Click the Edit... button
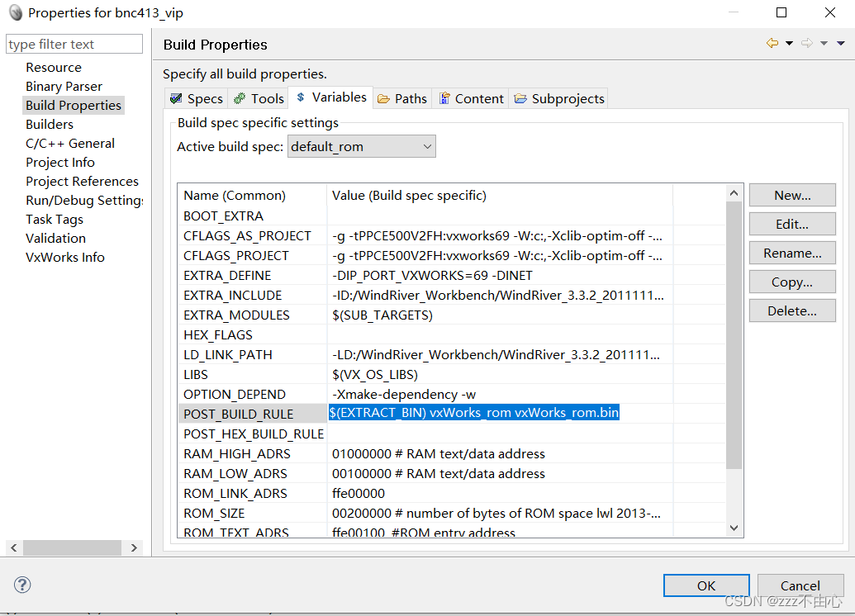Viewport: 855px width, 616px height. (792, 224)
